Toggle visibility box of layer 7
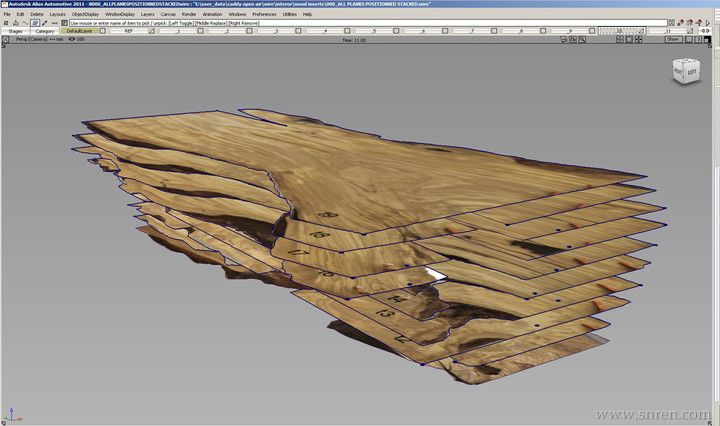720x426 pixels. coord(494,31)
